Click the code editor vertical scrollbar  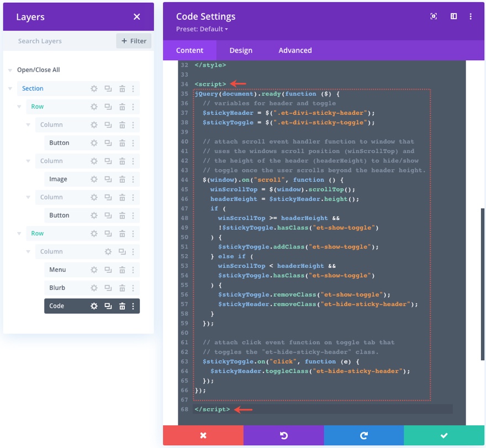tap(482, 284)
